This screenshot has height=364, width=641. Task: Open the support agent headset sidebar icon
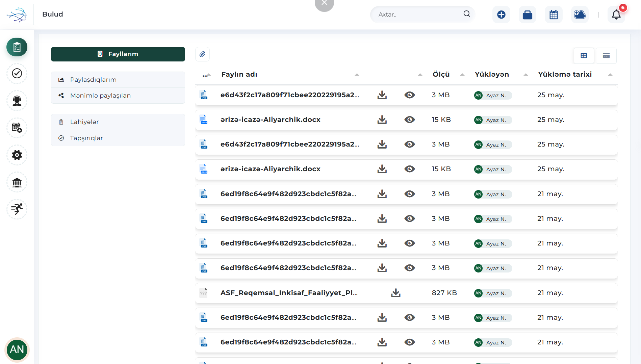click(x=17, y=101)
